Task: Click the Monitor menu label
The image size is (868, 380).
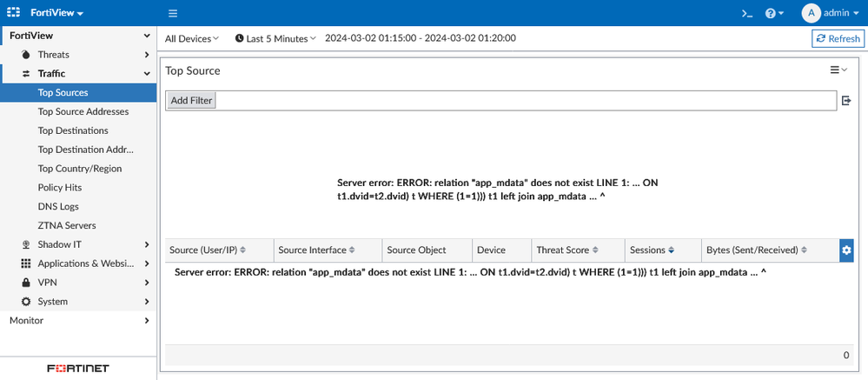Action: pos(27,320)
